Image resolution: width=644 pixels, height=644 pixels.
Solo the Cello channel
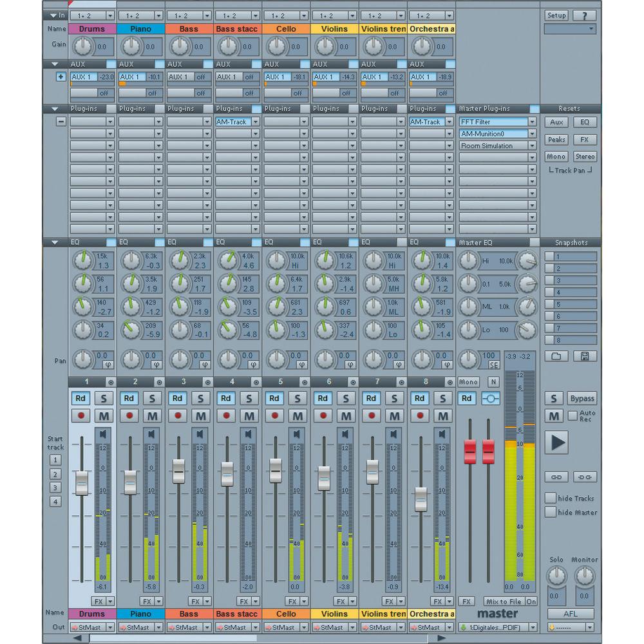pyautogui.click(x=297, y=398)
